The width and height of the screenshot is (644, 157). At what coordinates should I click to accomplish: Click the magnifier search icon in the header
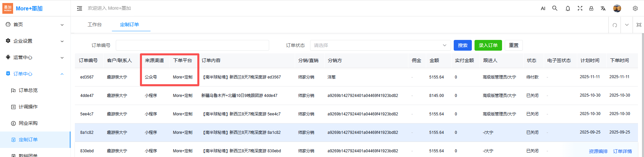[x=555, y=8]
